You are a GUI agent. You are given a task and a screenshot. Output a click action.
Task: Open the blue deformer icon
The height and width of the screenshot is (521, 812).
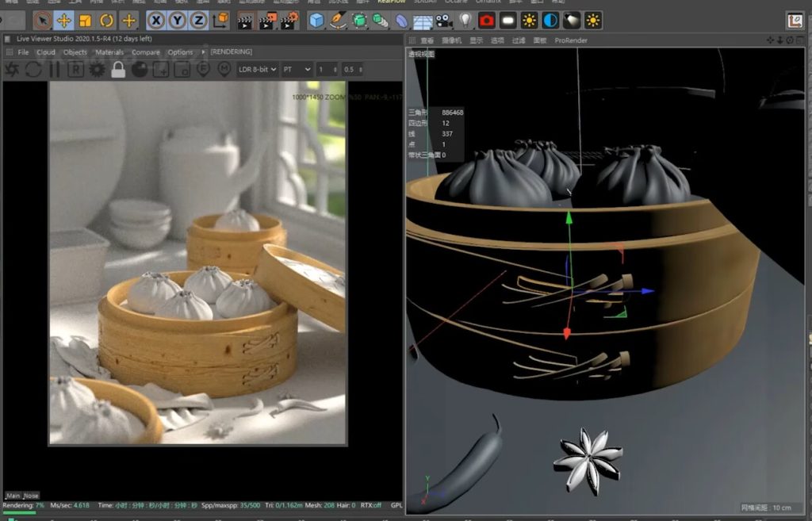tap(401, 21)
